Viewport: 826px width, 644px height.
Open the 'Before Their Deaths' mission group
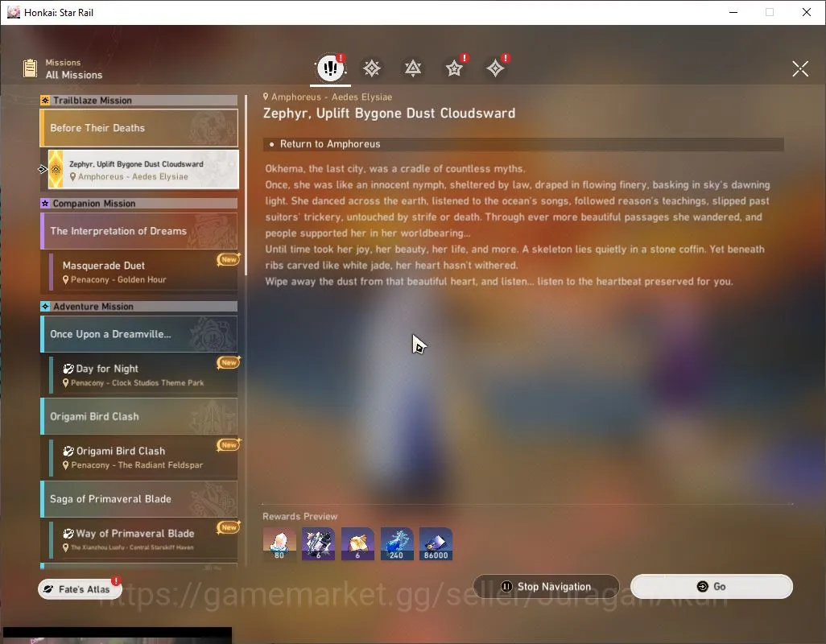click(139, 128)
